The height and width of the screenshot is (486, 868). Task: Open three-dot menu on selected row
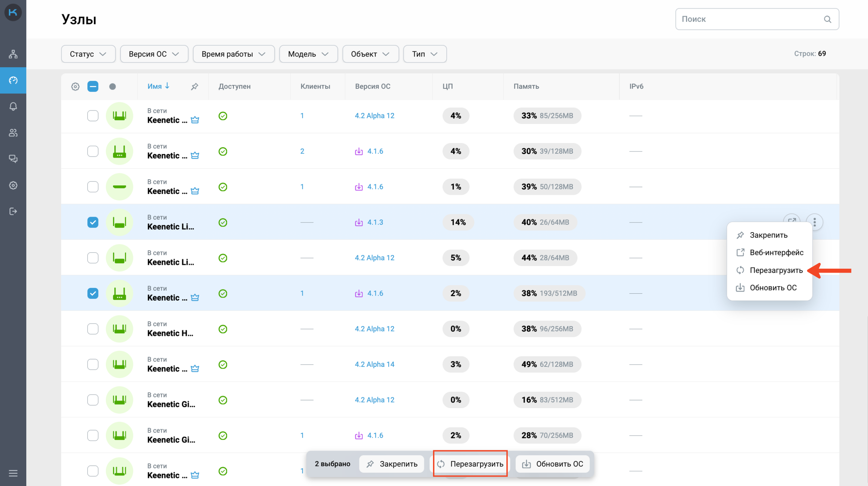(x=814, y=222)
